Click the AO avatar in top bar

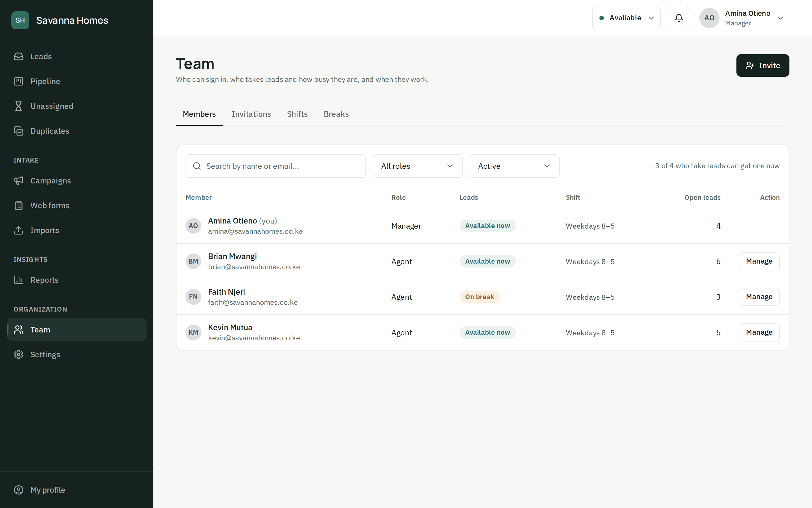pyautogui.click(x=709, y=18)
